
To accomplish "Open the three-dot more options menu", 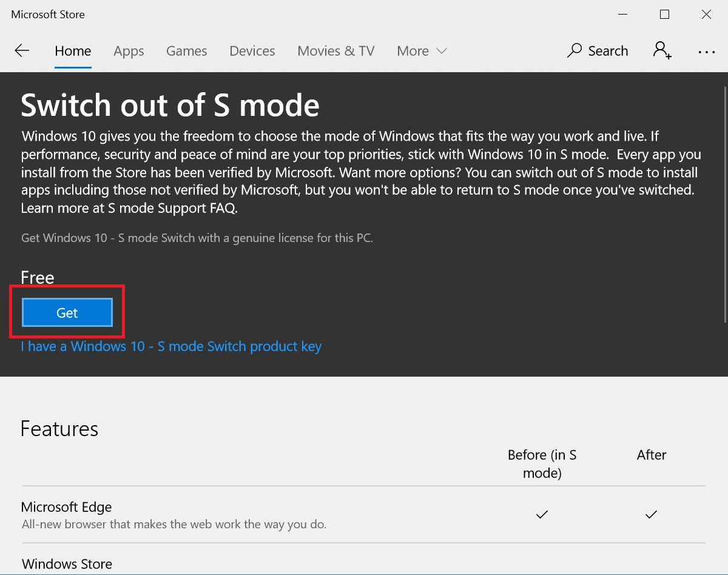I will click(x=707, y=52).
